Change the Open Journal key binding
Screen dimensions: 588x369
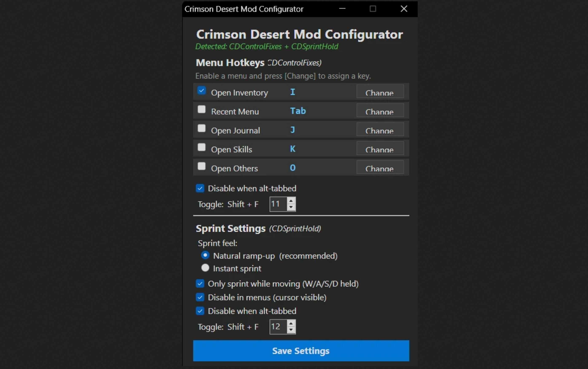pyautogui.click(x=380, y=130)
